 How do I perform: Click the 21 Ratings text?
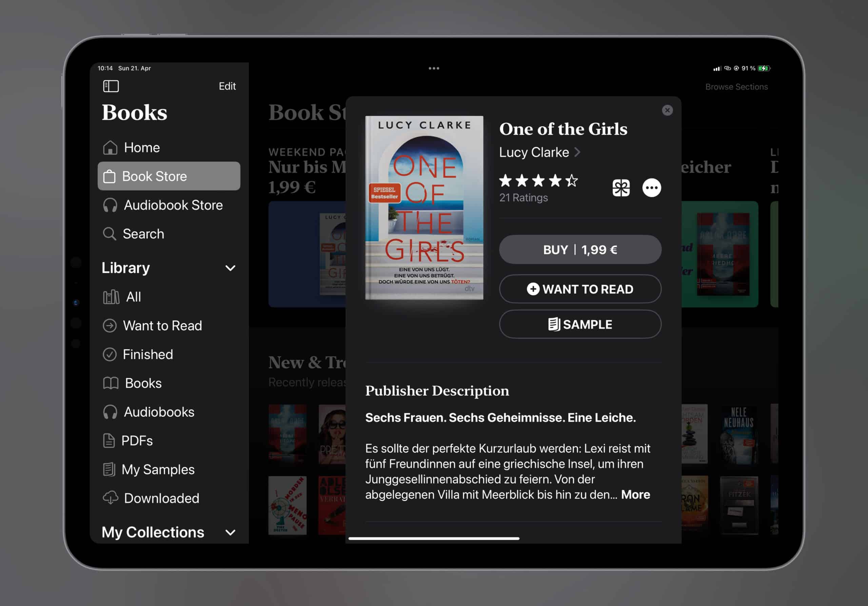(x=524, y=198)
